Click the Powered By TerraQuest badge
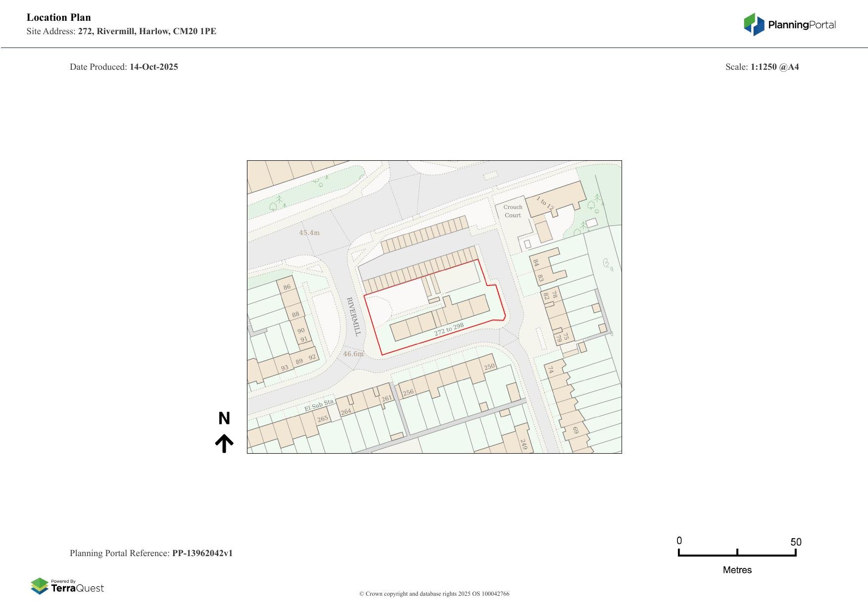868x614 pixels. tap(67, 586)
